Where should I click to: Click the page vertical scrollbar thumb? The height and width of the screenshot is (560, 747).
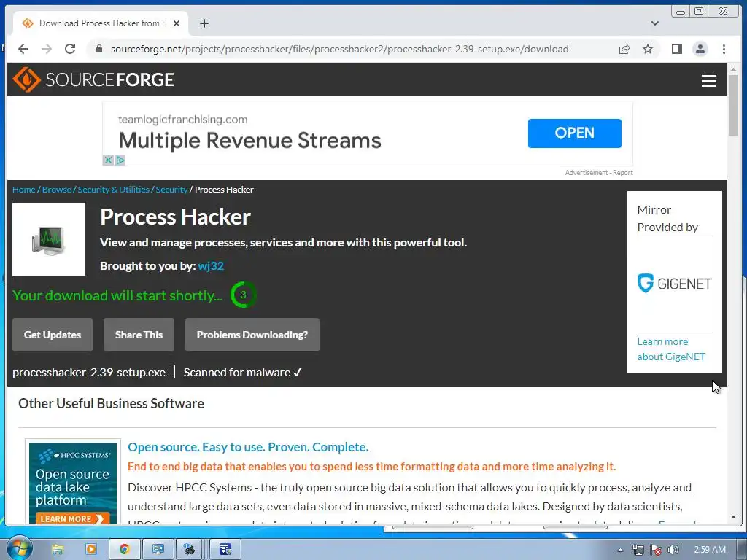pyautogui.click(x=733, y=105)
